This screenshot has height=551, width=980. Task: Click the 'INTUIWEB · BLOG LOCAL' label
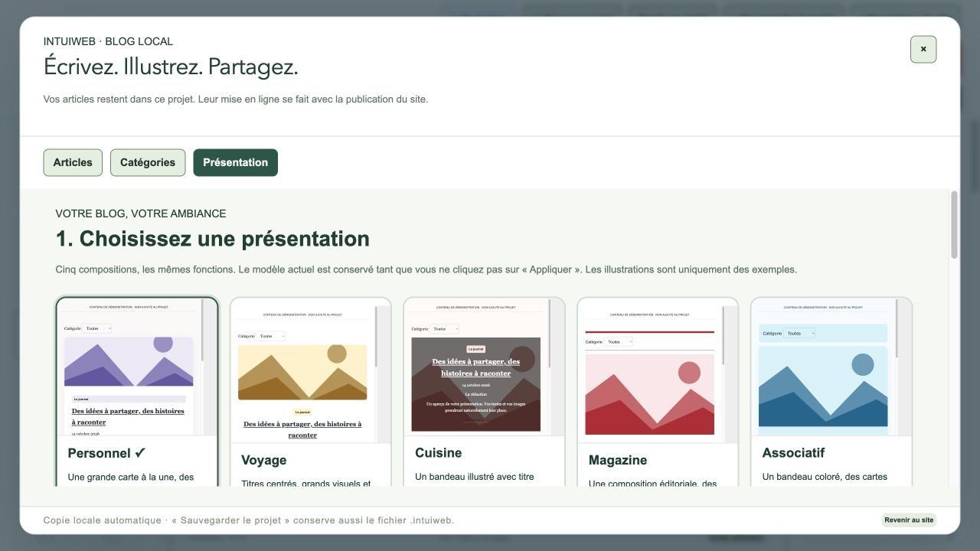108,41
